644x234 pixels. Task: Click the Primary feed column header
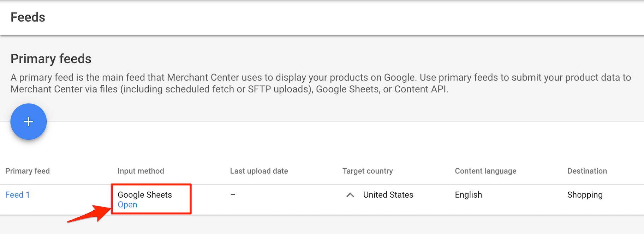tap(28, 171)
